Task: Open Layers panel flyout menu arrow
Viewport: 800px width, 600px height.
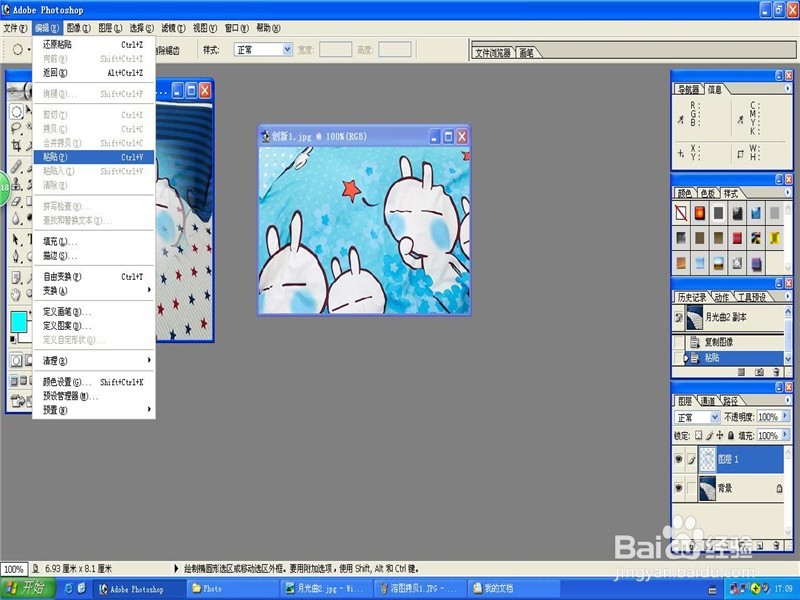Action: point(787,401)
